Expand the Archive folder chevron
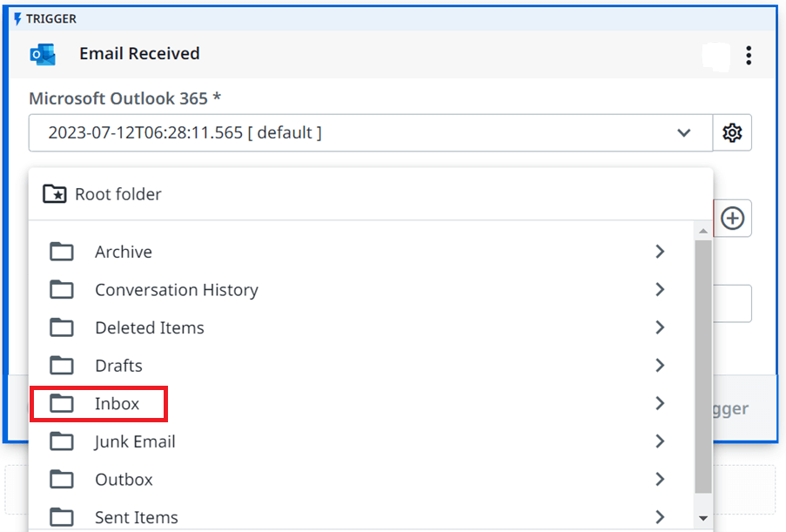The image size is (786, 532). pos(660,252)
